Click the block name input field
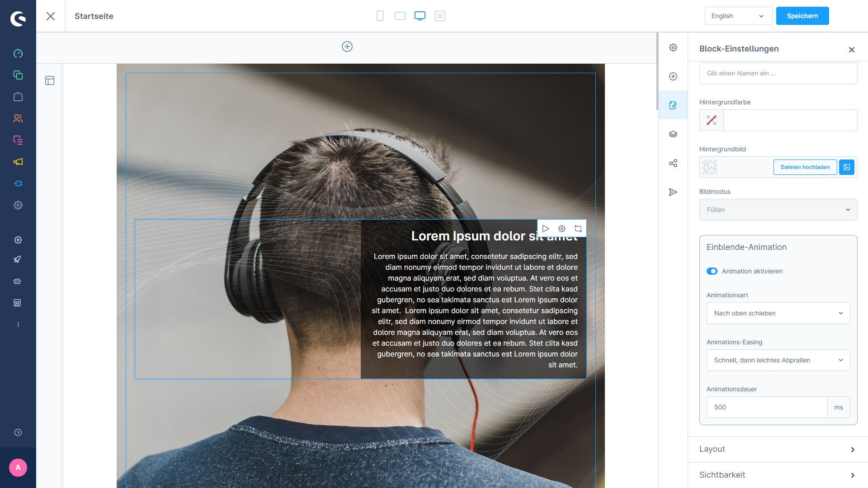This screenshot has height=488, width=868. pos(778,73)
